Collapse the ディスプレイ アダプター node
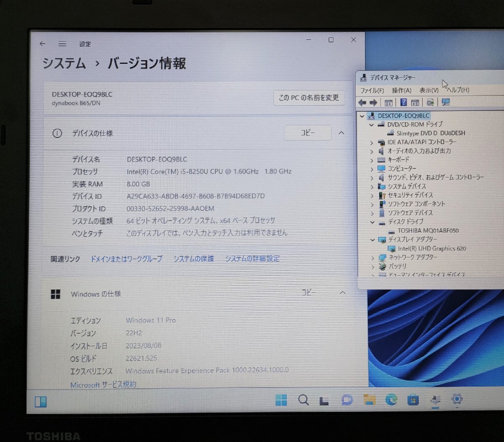Screen dimensions: 504x442 click(x=372, y=240)
